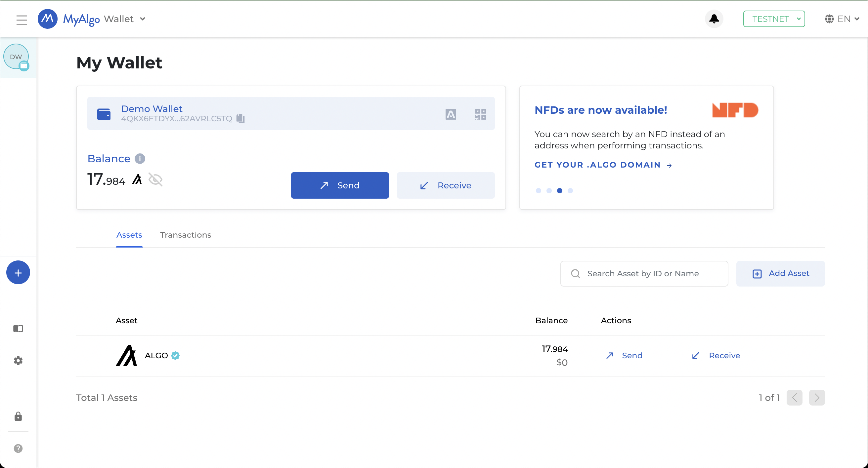Open notifications bell
This screenshot has height=468, width=868.
click(714, 19)
